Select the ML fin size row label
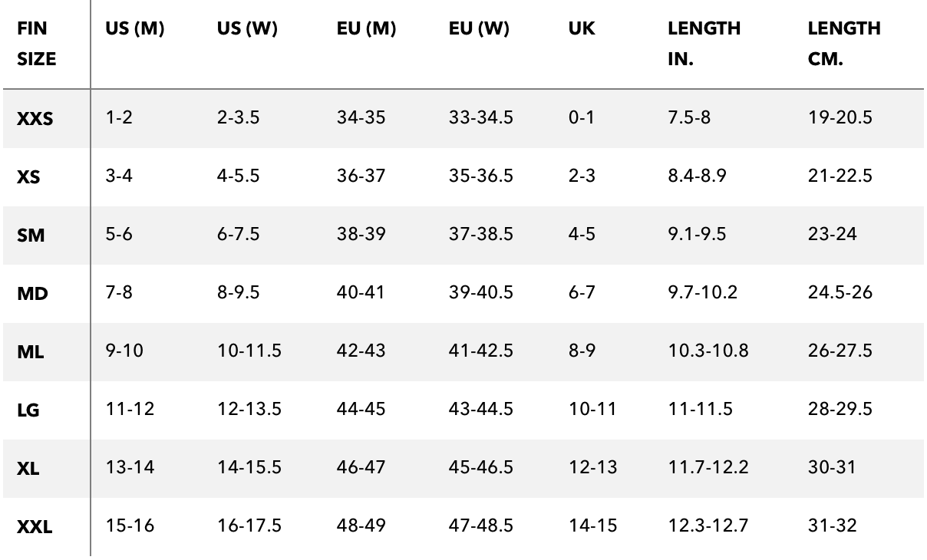The height and width of the screenshot is (560, 927). click(x=31, y=352)
